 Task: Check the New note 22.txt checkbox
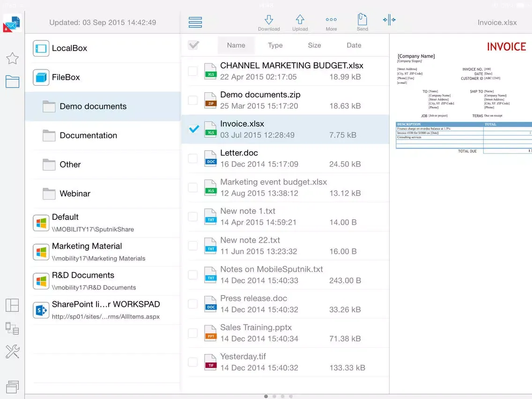click(193, 246)
